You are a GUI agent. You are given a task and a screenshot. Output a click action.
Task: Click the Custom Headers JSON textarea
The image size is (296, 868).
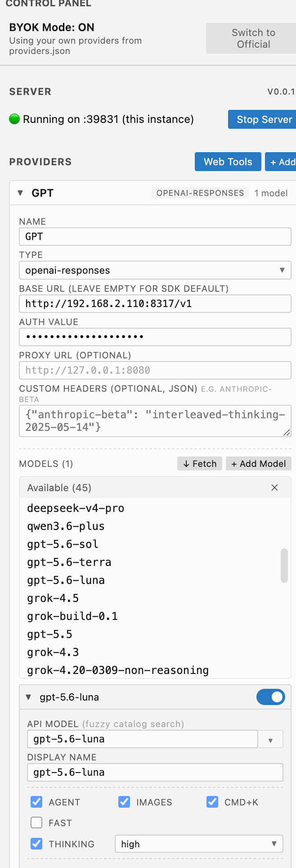tap(155, 421)
